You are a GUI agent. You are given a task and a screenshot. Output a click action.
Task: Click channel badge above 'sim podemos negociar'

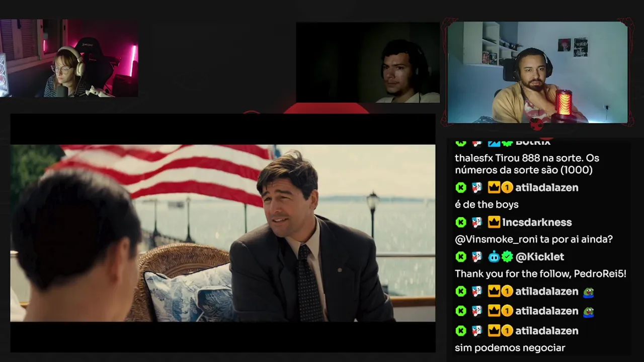[477, 330]
